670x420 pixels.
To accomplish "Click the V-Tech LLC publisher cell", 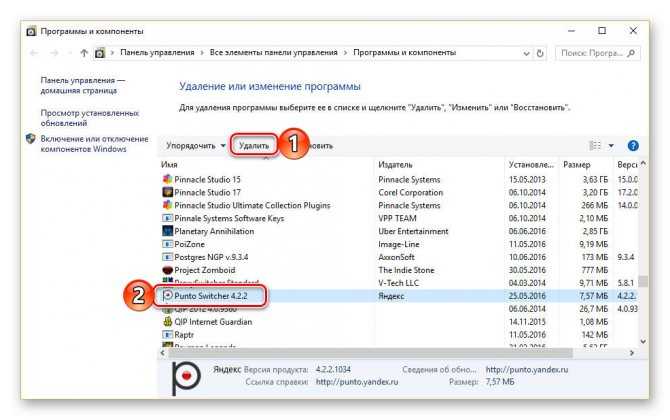I will (x=398, y=283).
